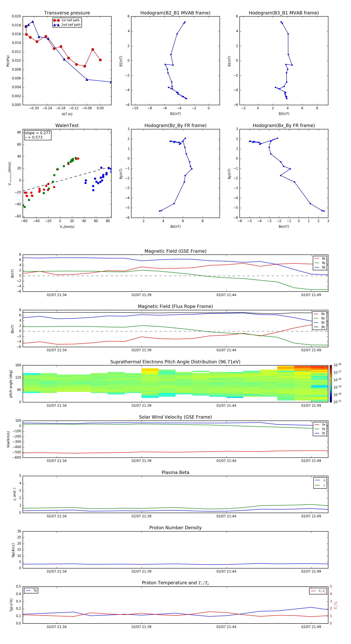
Task: Click the "Hodogram(Bx_By FR frame)" title
Action: click(284, 125)
